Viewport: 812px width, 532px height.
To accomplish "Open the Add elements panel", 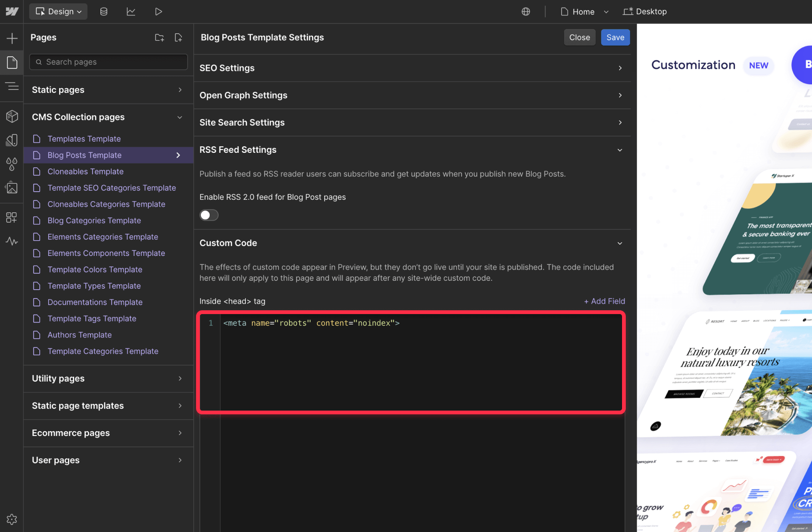I will pyautogui.click(x=12, y=38).
